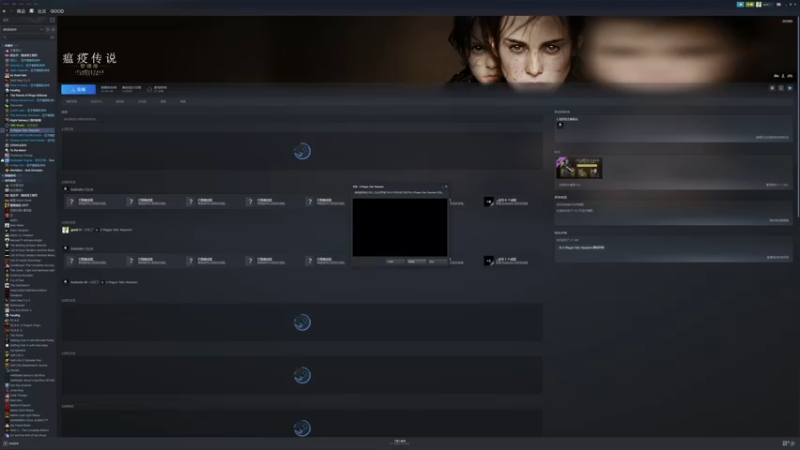Open friends and chat at bottom right
Image resolution: width=800 pixels, height=450 pixels.
(789, 443)
